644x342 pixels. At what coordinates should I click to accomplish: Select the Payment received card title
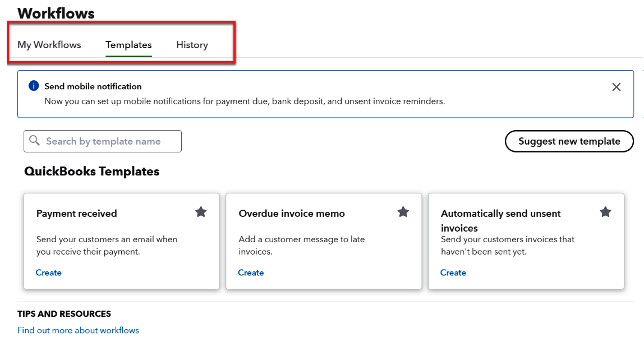[x=77, y=214]
